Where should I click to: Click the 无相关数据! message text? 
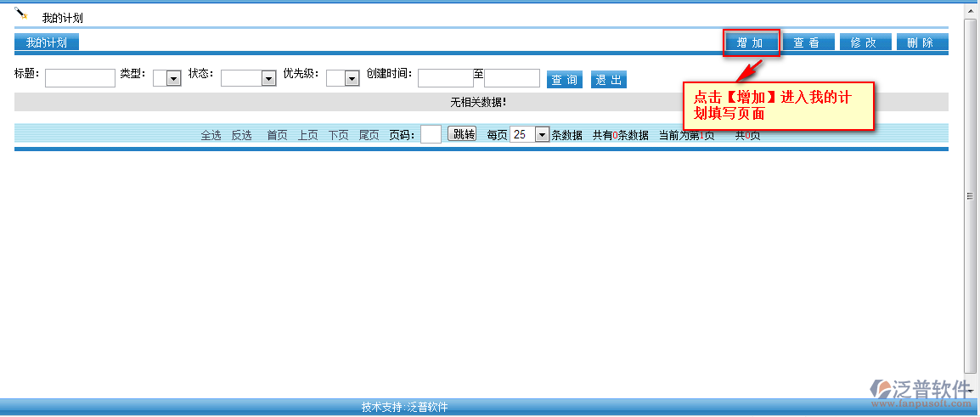pos(478,102)
